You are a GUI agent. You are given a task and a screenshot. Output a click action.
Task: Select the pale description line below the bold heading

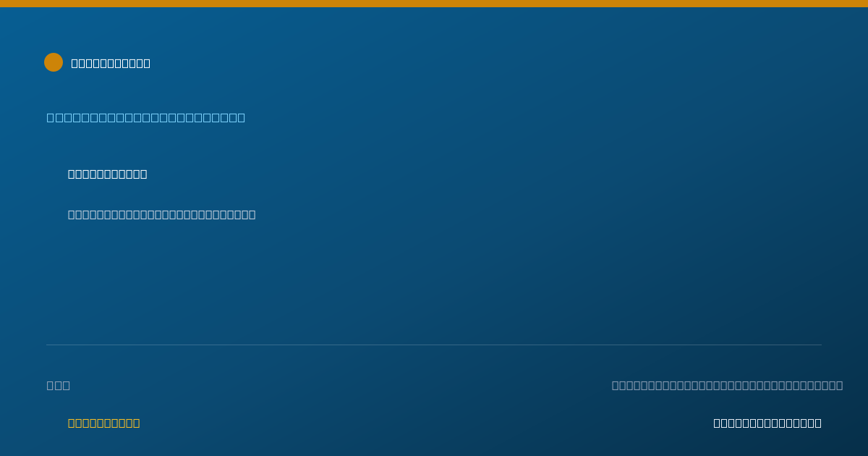coord(161,214)
